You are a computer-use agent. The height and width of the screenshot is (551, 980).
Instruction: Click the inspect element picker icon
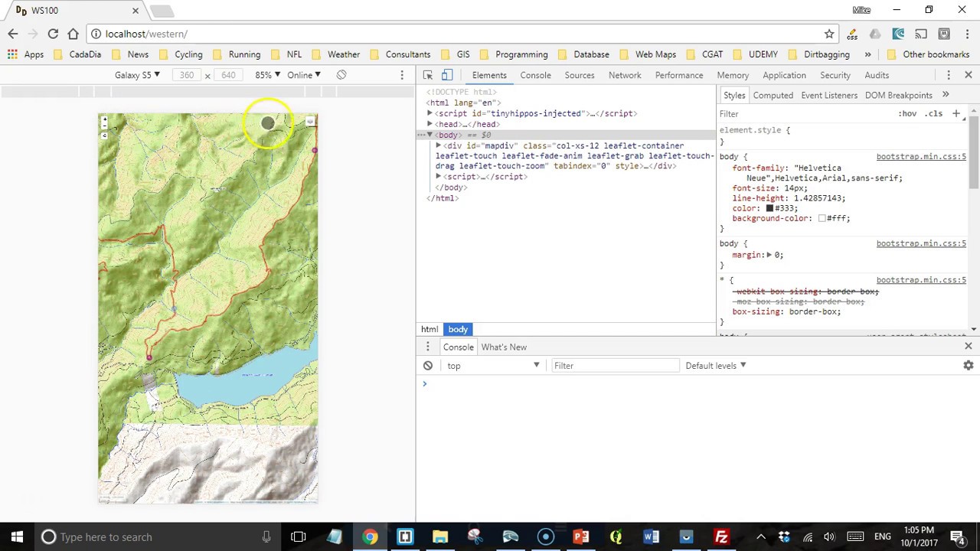tap(428, 75)
